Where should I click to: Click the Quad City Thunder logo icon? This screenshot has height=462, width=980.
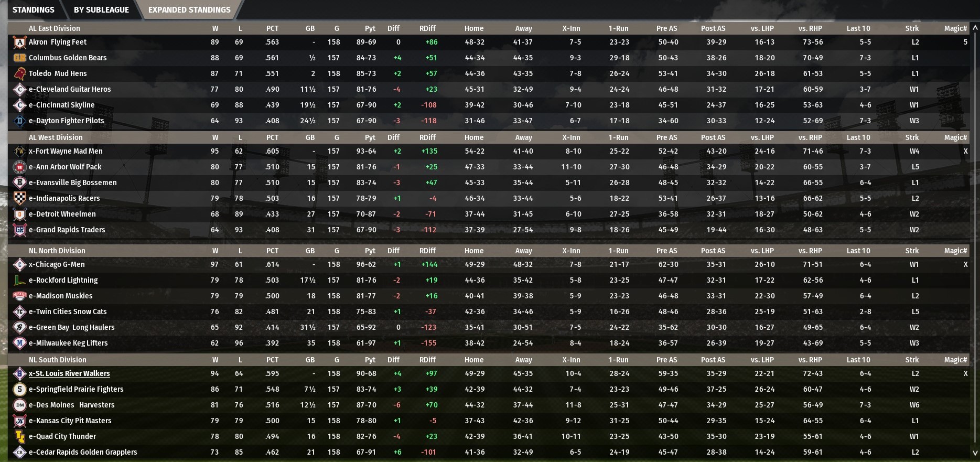(19, 437)
